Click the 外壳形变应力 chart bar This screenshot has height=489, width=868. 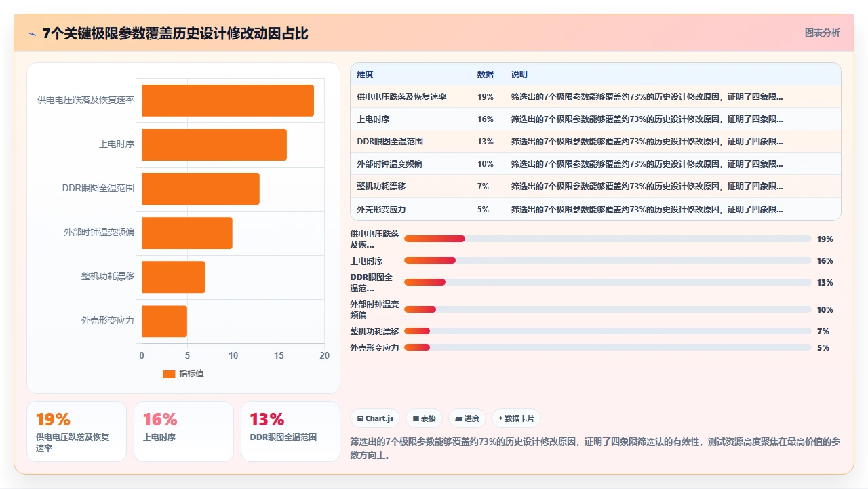click(x=164, y=321)
